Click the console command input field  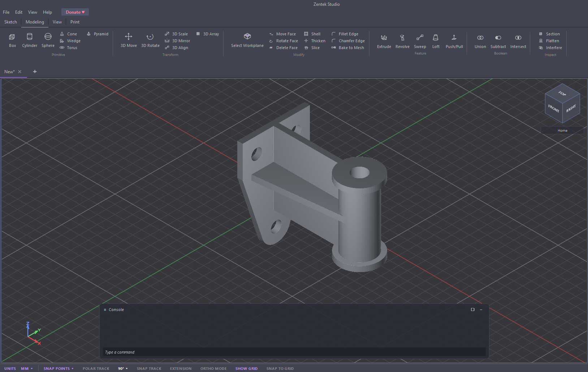tap(294, 352)
